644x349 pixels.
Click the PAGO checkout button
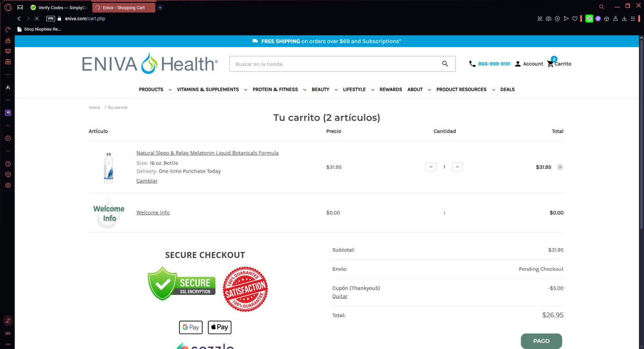click(x=541, y=341)
